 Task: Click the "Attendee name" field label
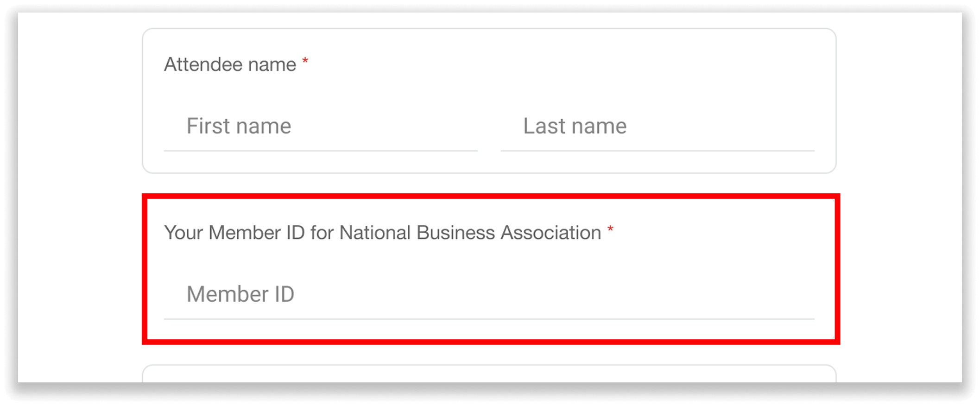click(230, 64)
